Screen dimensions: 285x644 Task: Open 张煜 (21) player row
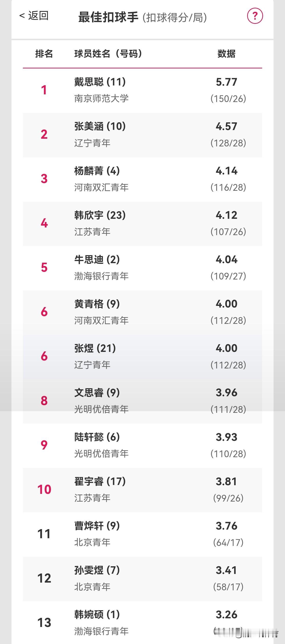point(142,357)
